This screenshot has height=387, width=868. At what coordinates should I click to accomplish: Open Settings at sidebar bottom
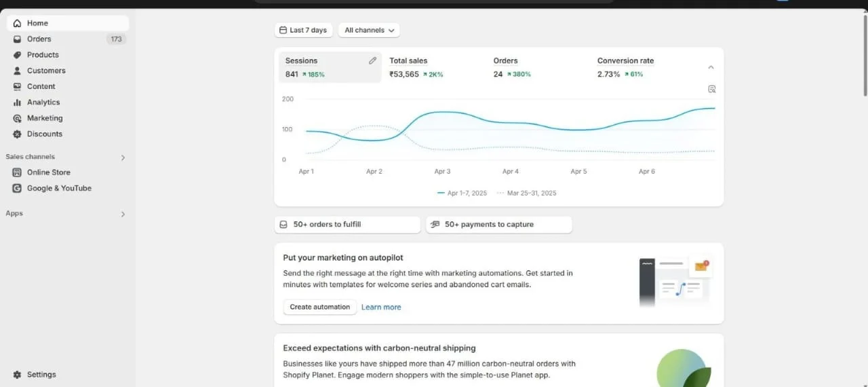[x=68, y=375]
